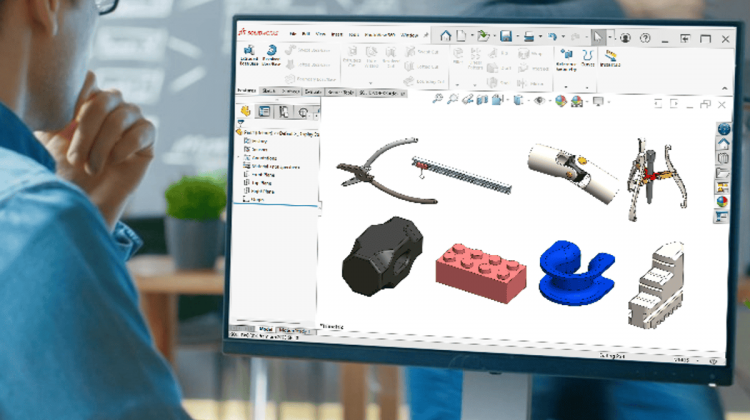Click Zoom to Area magnifier

click(x=452, y=99)
